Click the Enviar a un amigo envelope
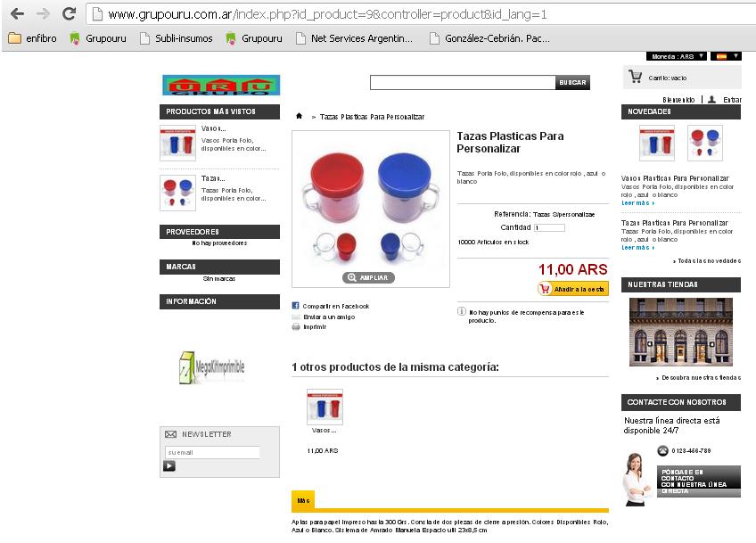This screenshot has height=543, width=756. (296, 317)
